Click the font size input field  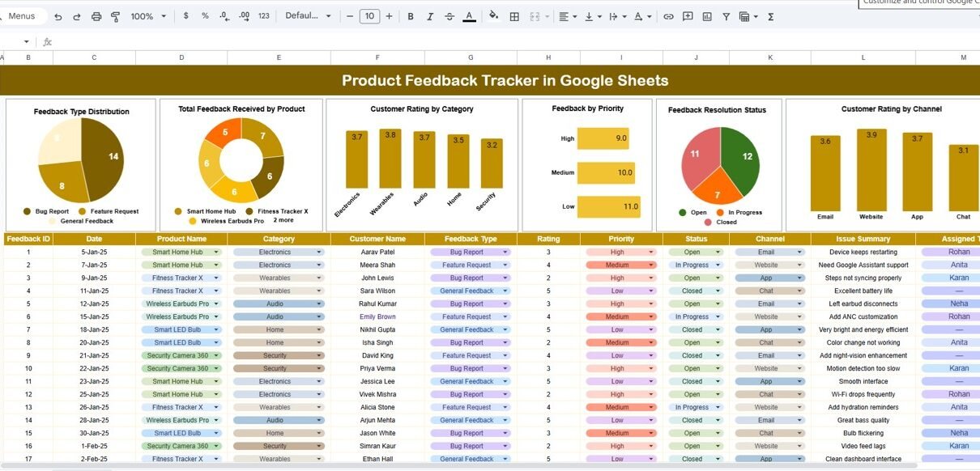point(369,16)
